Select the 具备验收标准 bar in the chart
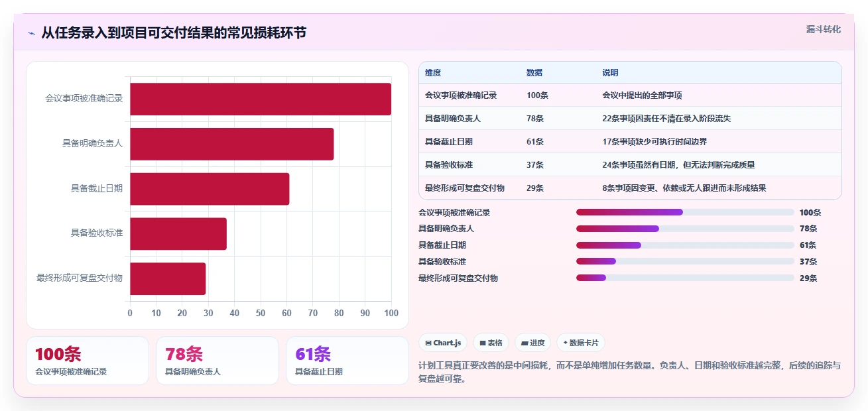The height and width of the screenshot is (411, 868). click(178, 234)
